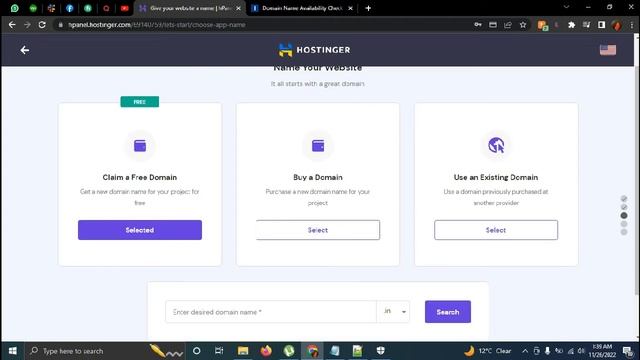Bookmark this page with the star icon
640x360 pixels.
523,25
